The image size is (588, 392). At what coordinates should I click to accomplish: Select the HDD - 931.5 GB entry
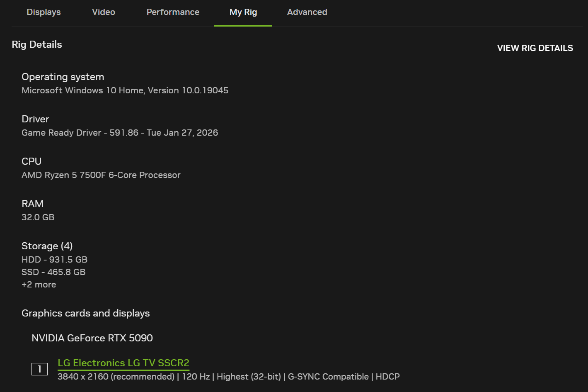55,260
